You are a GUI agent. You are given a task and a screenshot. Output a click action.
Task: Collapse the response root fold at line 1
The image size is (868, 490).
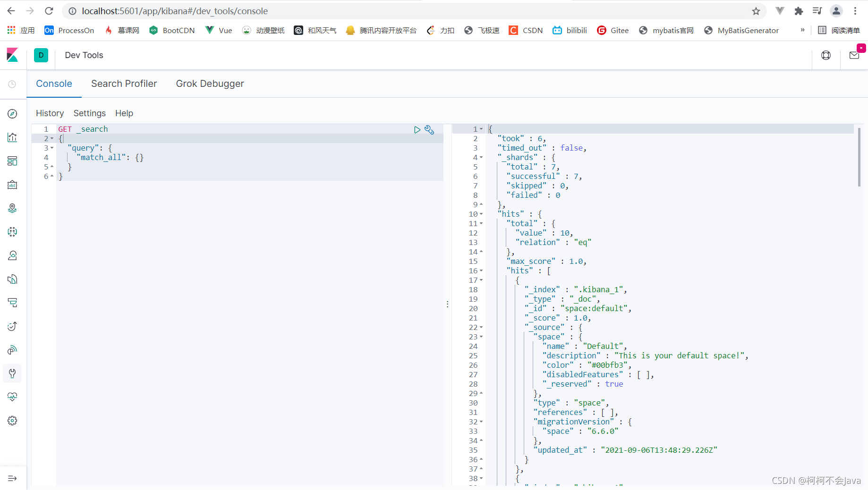click(x=481, y=129)
